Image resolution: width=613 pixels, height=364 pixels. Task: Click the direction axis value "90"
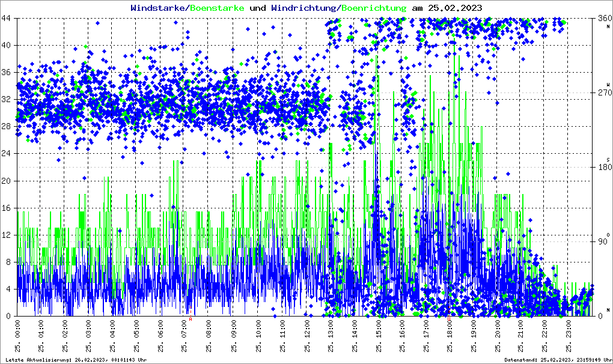(602, 241)
